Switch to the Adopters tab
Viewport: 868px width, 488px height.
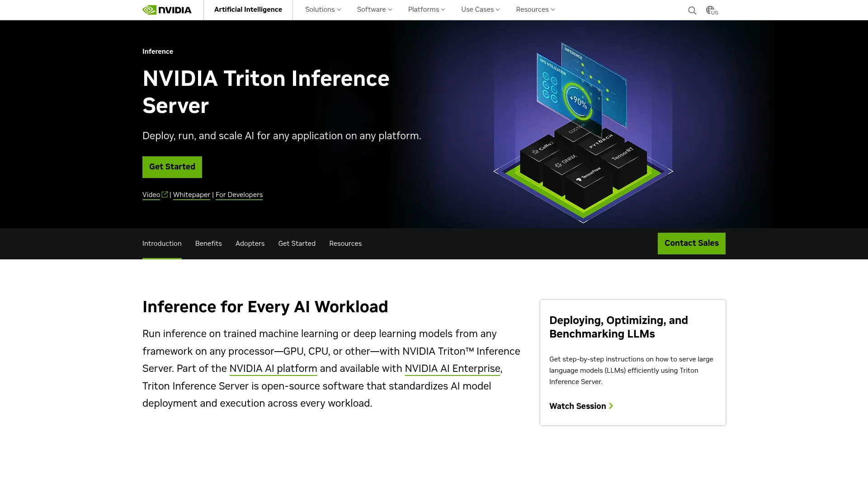coord(250,244)
